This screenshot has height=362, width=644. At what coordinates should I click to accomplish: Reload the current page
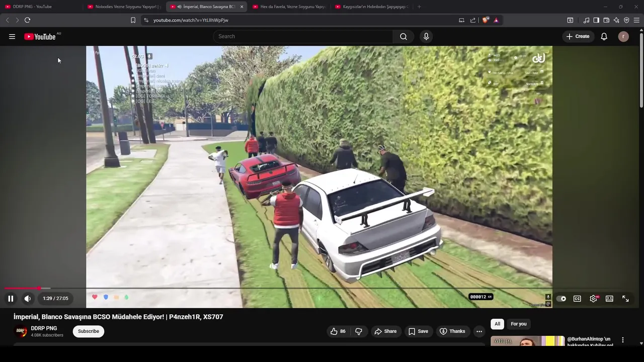click(27, 20)
